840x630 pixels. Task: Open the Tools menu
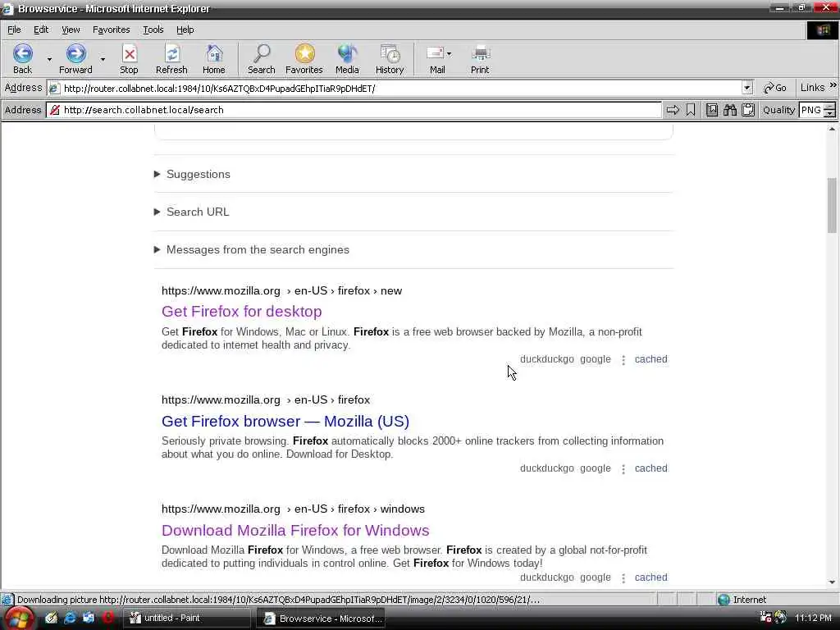click(153, 30)
